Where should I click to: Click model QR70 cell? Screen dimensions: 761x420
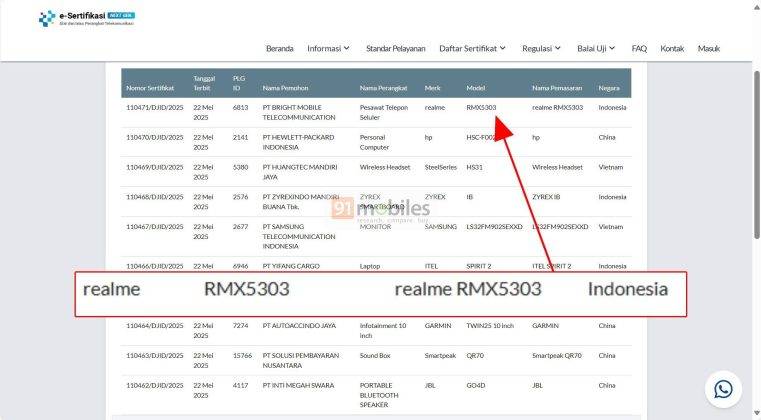(476, 356)
